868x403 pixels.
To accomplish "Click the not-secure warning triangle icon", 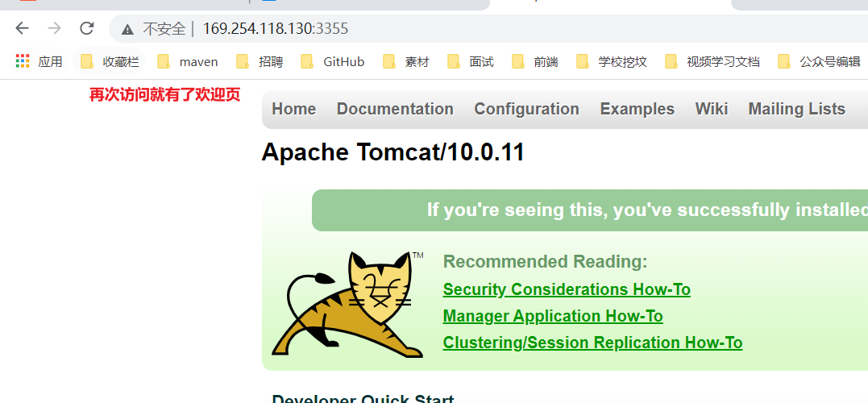I will [128, 29].
